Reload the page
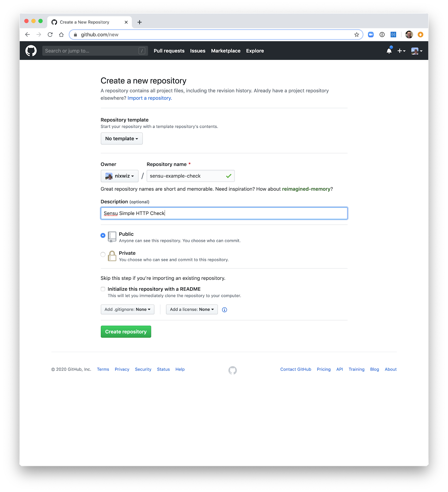This screenshot has width=448, height=492. point(50,35)
